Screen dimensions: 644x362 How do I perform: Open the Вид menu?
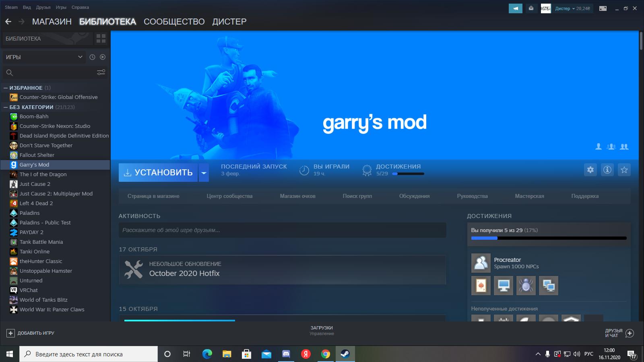point(27,7)
